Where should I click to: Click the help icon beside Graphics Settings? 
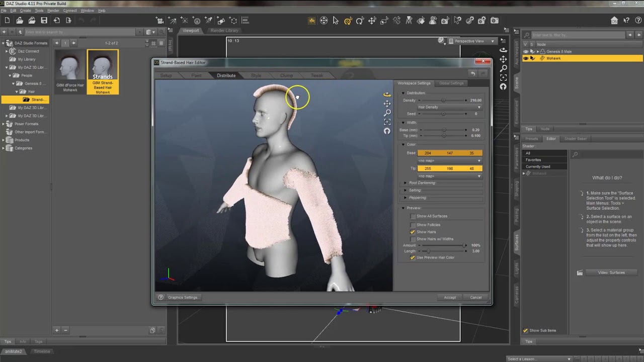click(x=160, y=297)
